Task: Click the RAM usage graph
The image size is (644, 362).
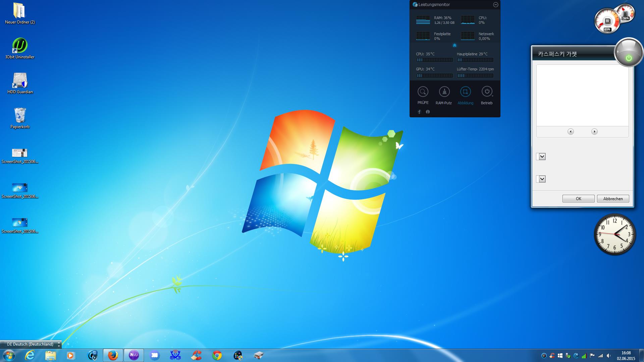Action: pyautogui.click(x=423, y=20)
